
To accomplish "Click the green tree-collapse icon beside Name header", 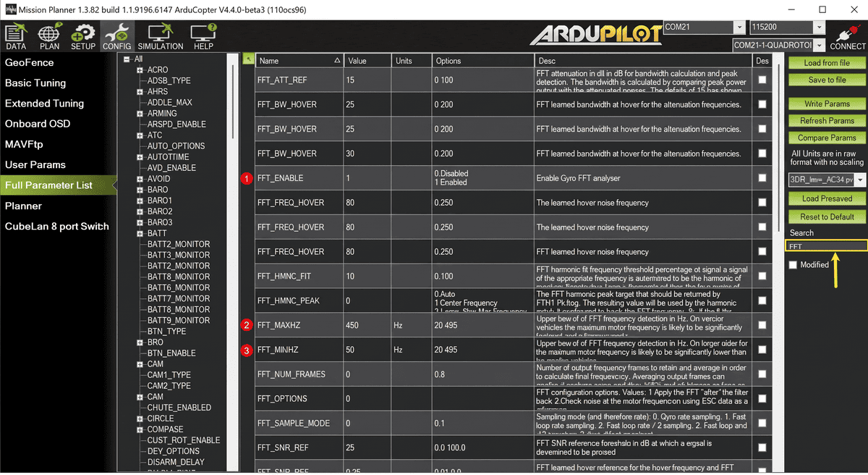I will (x=248, y=60).
